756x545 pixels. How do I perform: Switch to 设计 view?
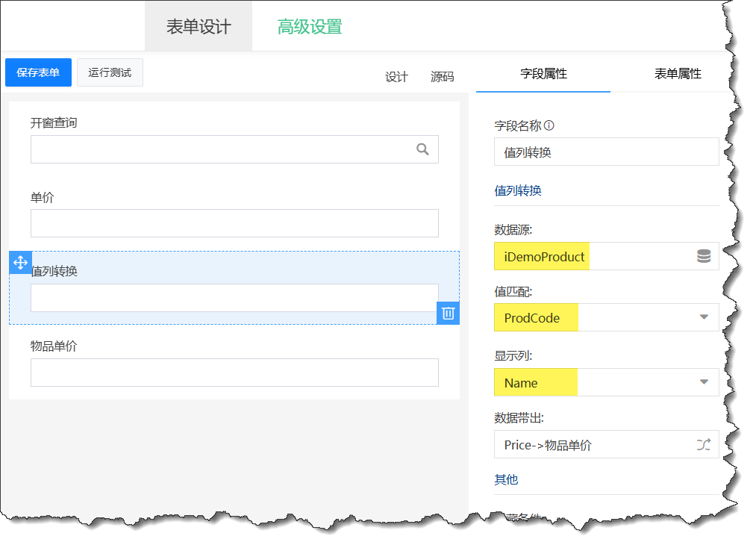(x=396, y=77)
